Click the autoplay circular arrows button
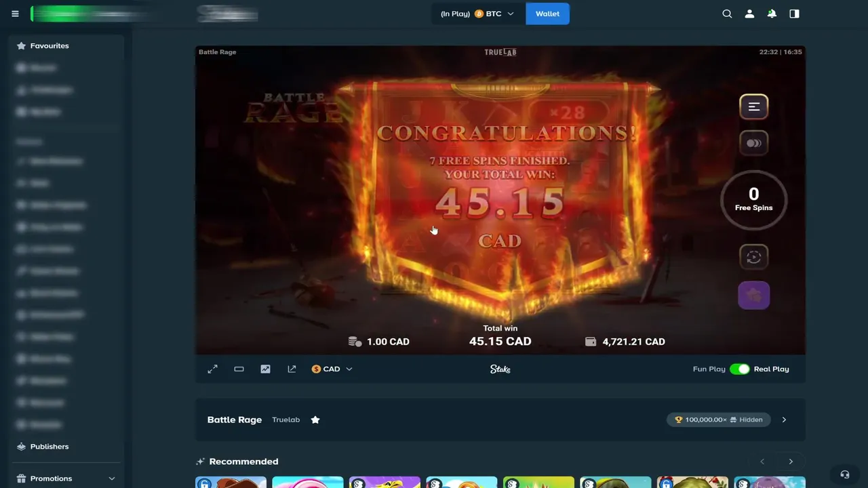This screenshot has width=868, height=488. [x=753, y=257]
